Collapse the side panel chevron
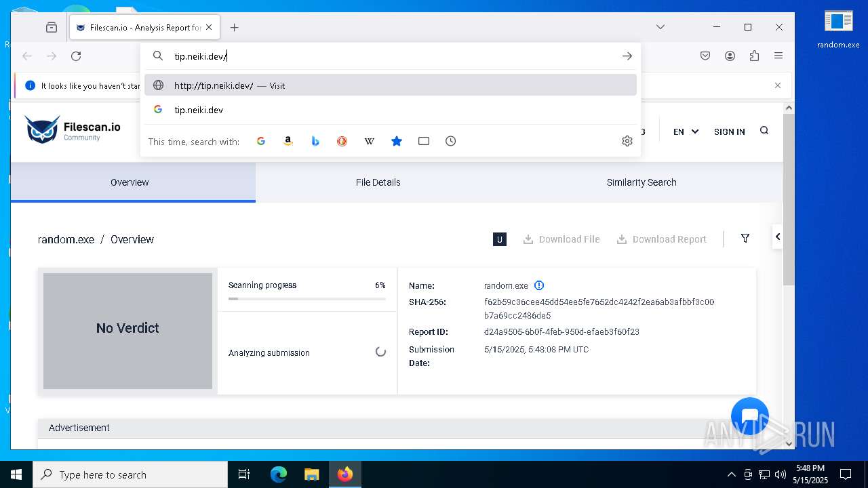Image resolution: width=868 pixels, height=488 pixels. coord(778,237)
